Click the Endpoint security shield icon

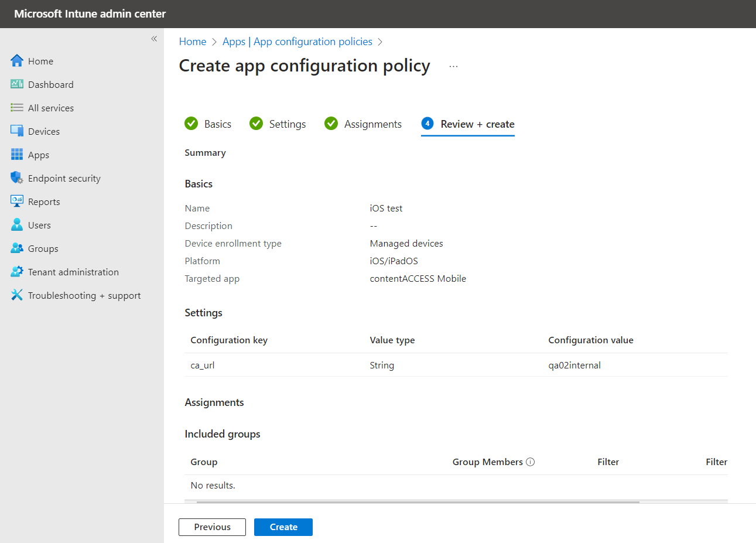pyautogui.click(x=17, y=178)
